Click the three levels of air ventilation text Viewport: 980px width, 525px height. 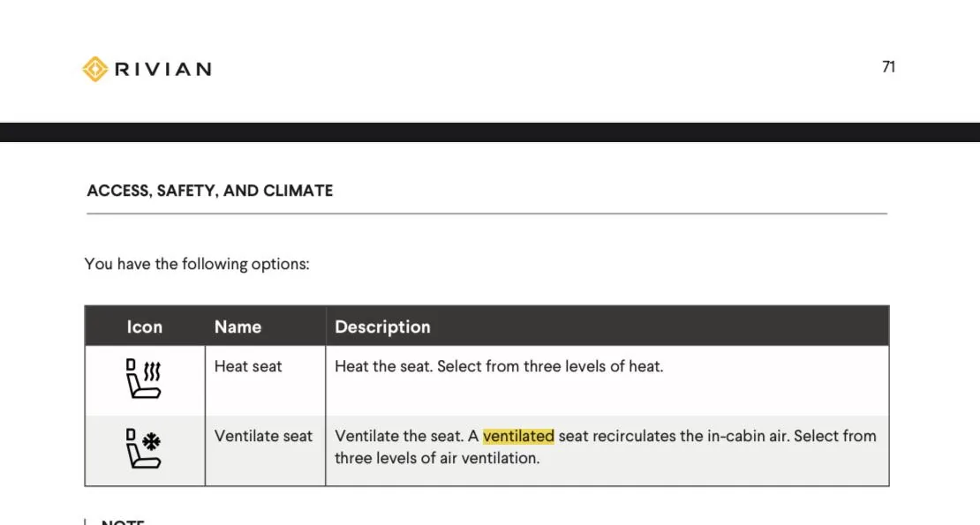click(437, 458)
